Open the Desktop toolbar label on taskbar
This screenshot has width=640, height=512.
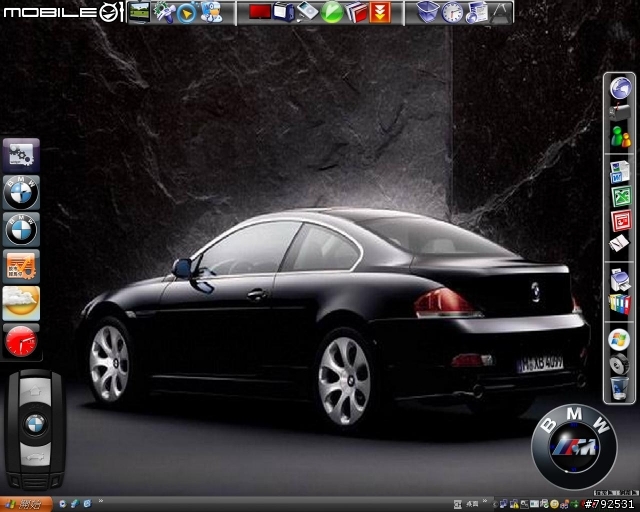click(472, 505)
